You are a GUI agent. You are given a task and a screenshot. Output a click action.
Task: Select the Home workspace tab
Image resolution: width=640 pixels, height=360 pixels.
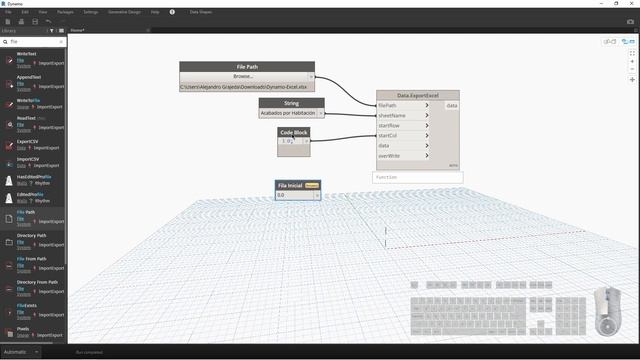pyautogui.click(x=78, y=30)
